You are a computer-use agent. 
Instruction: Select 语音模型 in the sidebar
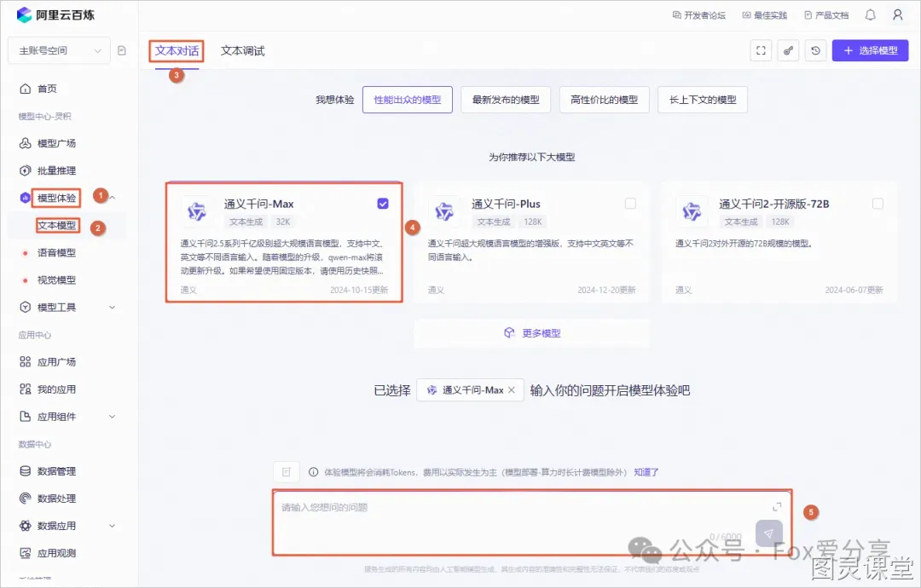[x=56, y=253]
